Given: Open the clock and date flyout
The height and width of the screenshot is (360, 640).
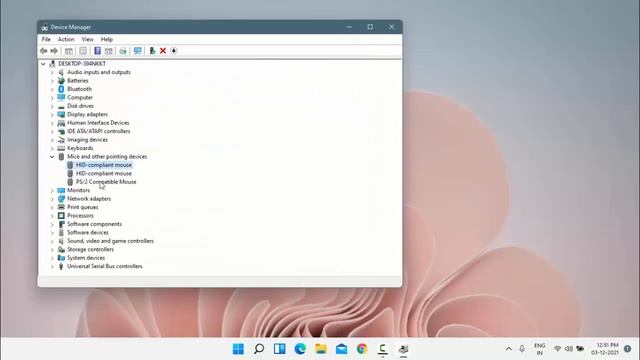Looking at the screenshot, I should point(605,349).
